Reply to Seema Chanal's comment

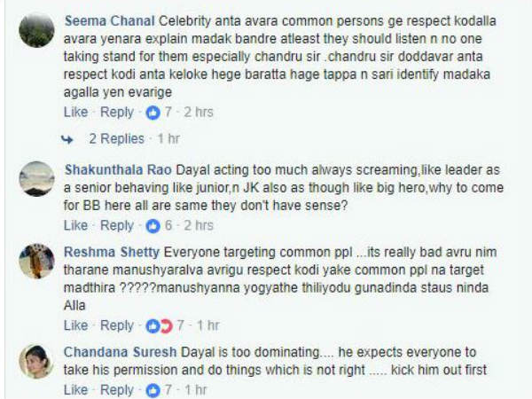[116, 113]
